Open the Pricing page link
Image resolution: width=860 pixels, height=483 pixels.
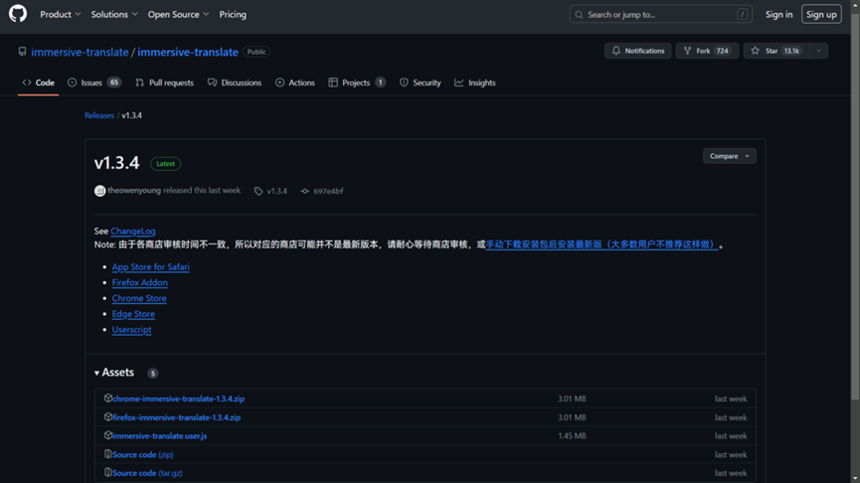click(x=233, y=15)
